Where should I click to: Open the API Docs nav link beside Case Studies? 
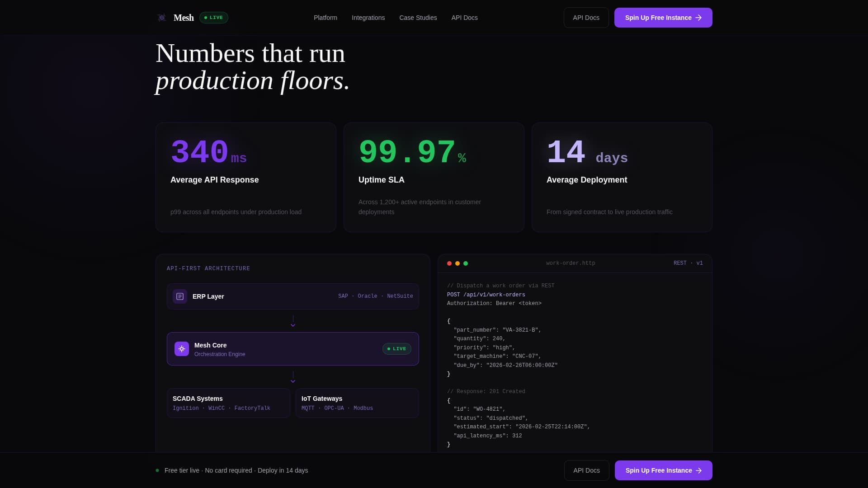click(x=465, y=18)
